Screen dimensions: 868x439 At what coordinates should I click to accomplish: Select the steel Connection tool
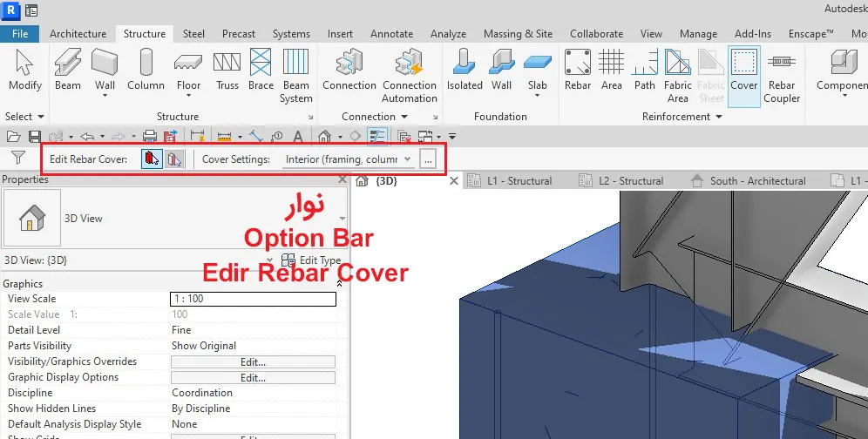click(349, 70)
